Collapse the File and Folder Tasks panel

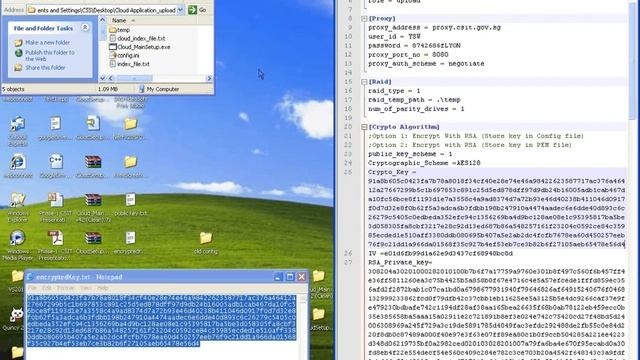click(85, 28)
